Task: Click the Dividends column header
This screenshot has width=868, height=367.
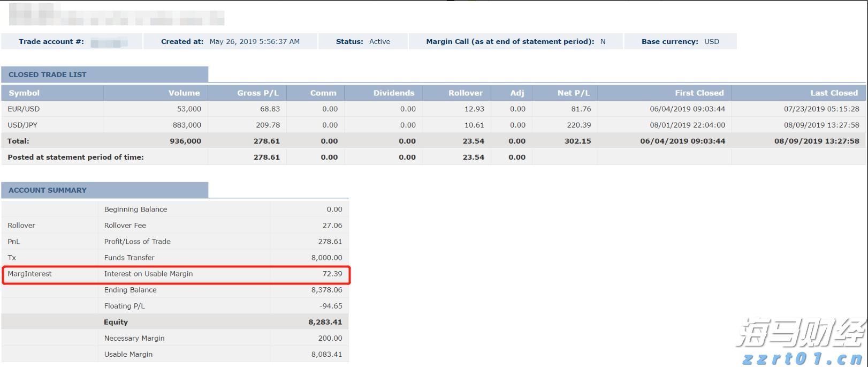Action: tap(393, 93)
